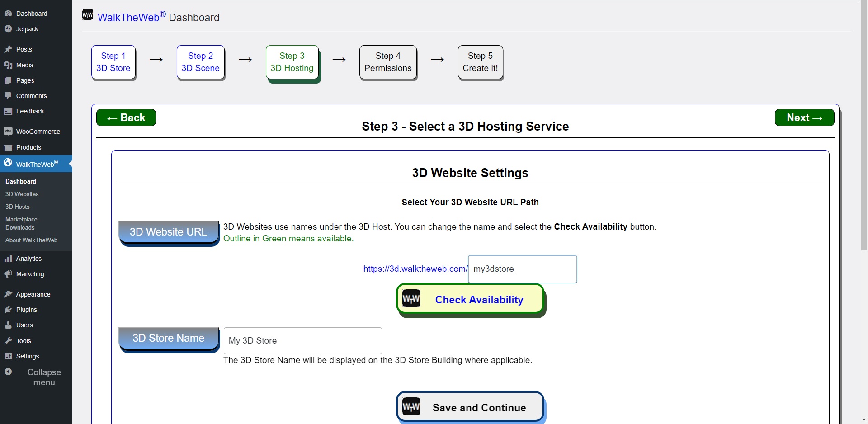The width and height of the screenshot is (868, 424).
Task: Click the Collapse menu arrow icon
Action: click(8, 372)
